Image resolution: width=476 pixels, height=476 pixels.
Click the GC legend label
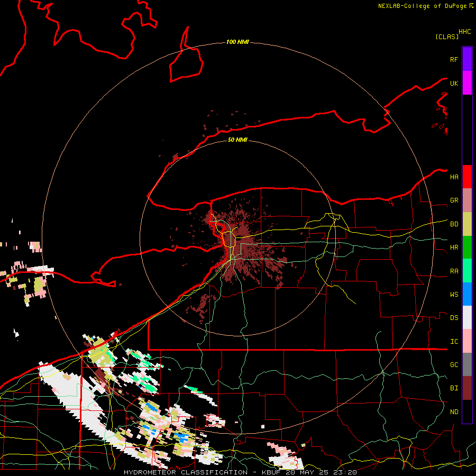454,364
